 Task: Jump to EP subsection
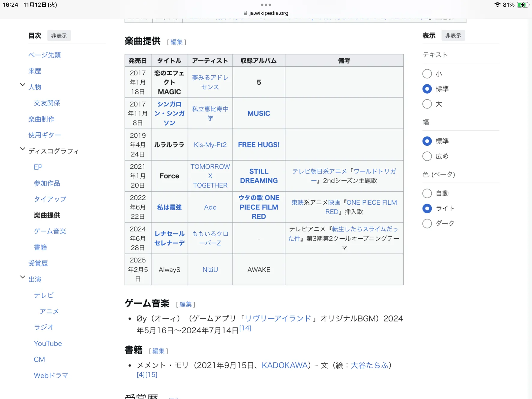38,167
